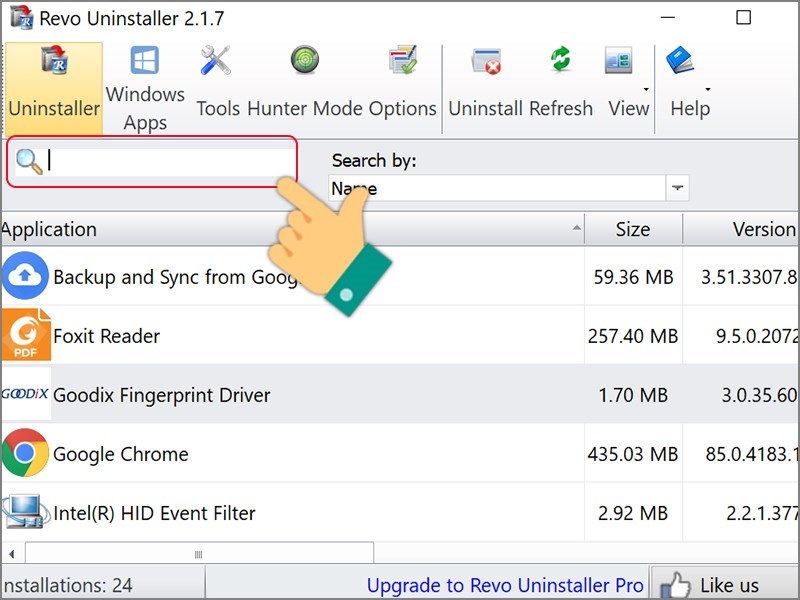Open the Options checklist icon
Image resolution: width=800 pixels, height=600 pixels.
click(x=402, y=61)
